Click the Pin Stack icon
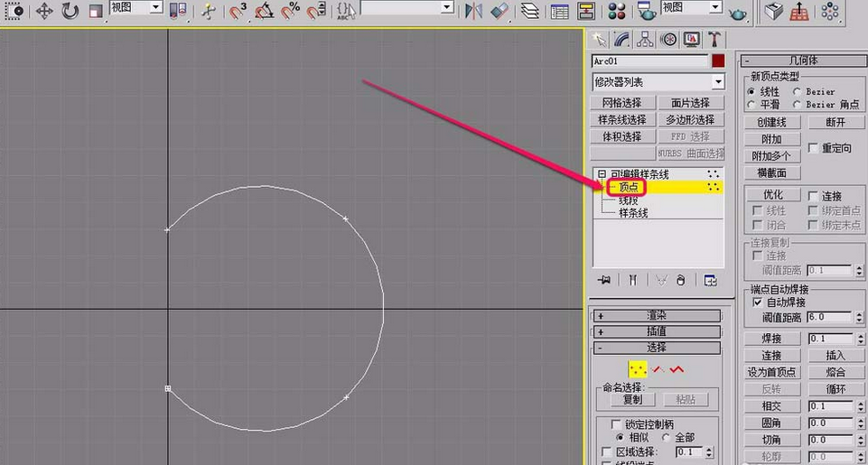The width and height of the screenshot is (868, 465). (604, 281)
